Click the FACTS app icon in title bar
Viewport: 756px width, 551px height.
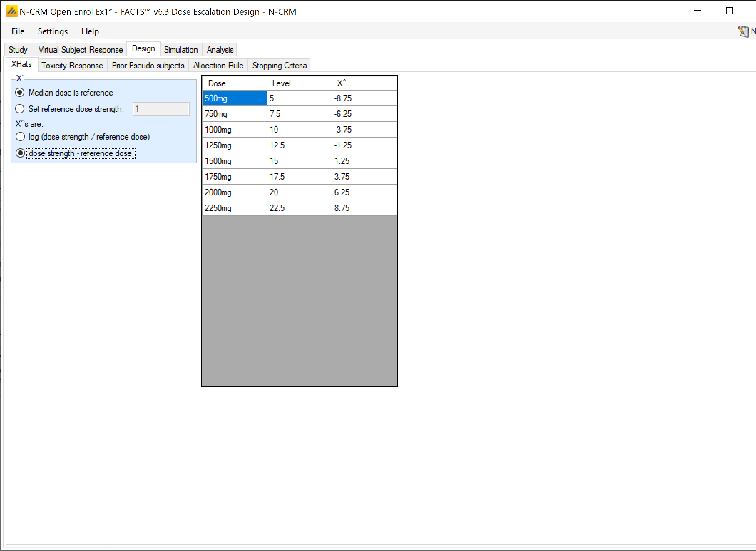coord(12,11)
